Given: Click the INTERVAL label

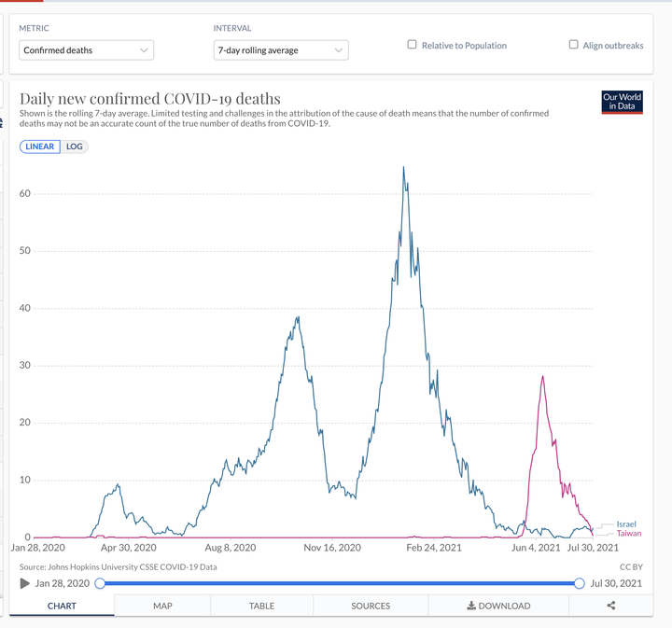Looking at the screenshot, I should point(232,28).
